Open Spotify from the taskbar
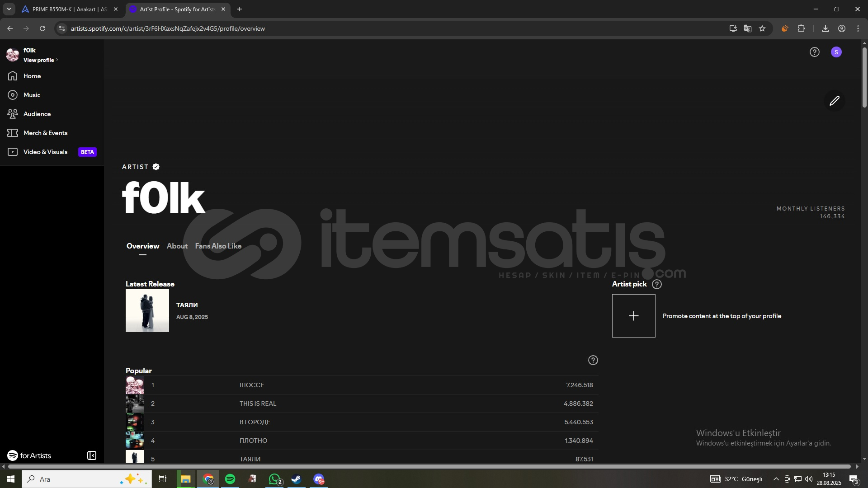Screen dimensions: 868x488 (x=230, y=479)
